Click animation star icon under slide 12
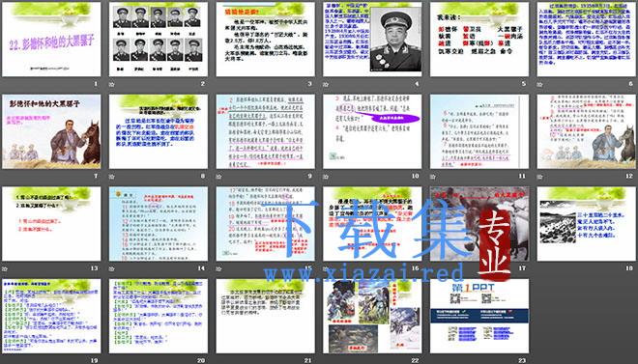 click(x=539, y=177)
